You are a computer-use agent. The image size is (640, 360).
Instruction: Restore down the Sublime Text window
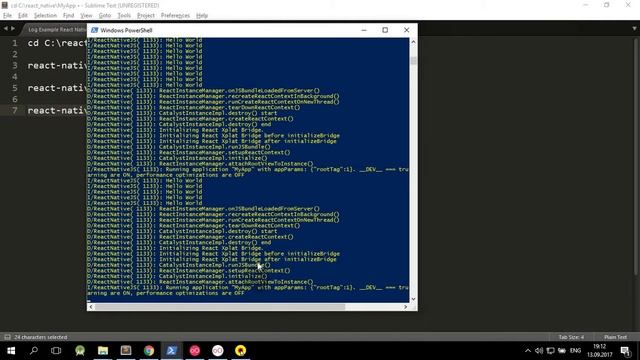[607, 5]
